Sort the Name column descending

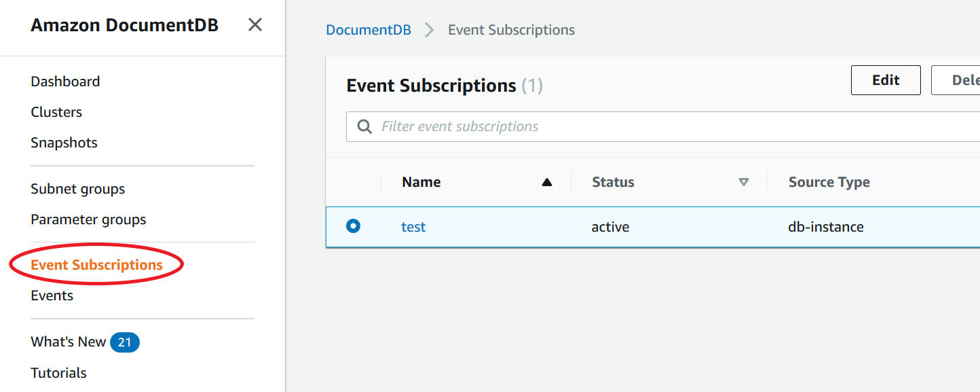click(548, 181)
